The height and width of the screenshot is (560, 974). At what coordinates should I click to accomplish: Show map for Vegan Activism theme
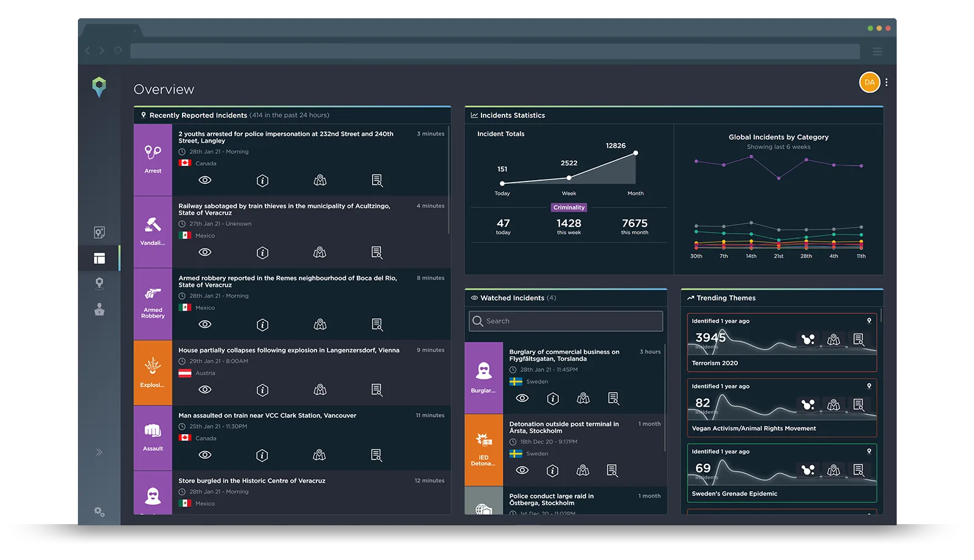(x=834, y=404)
